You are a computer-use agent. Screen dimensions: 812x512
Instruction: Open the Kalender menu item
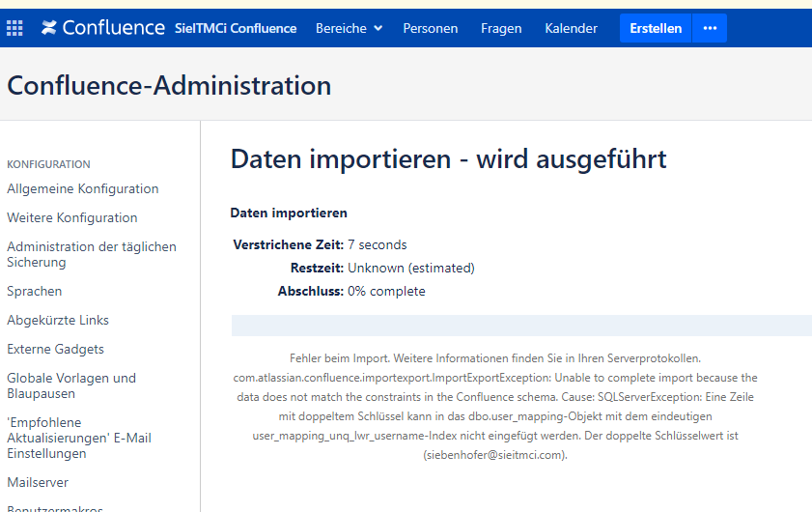571,28
